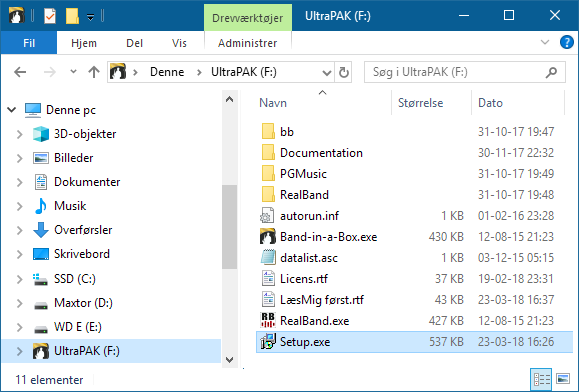The width and height of the screenshot is (579, 392).
Task: Select the autorun.inf gear file icon
Action: click(x=267, y=216)
